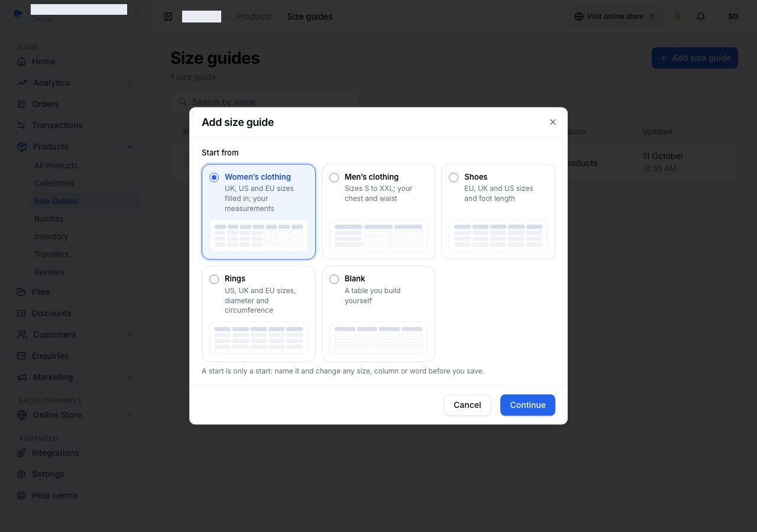Click the Online Store globe icon
The width and height of the screenshot is (757, 532).
pyautogui.click(x=22, y=415)
